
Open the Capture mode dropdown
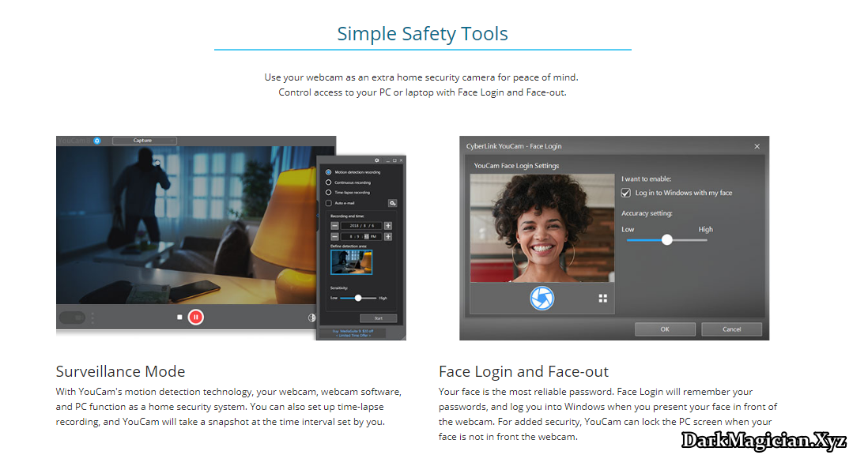click(x=145, y=141)
